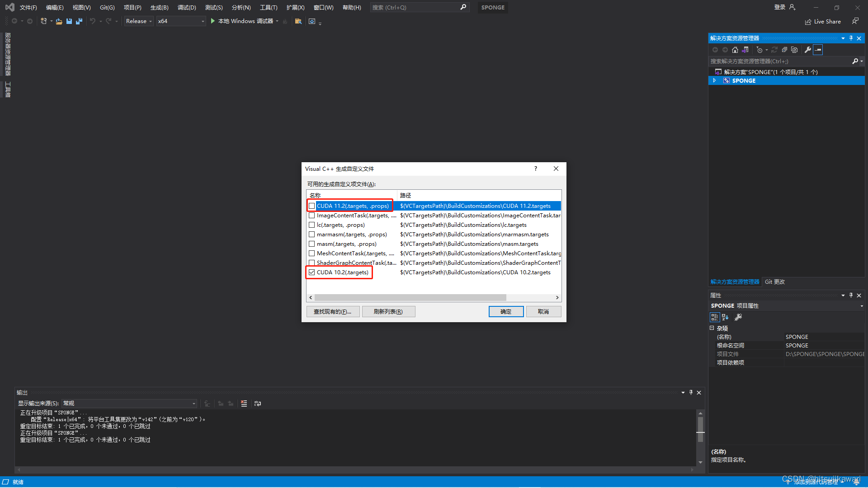The height and width of the screenshot is (488, 868).
Task: Open the 文件(F) menu
Action: pos(28,7)
